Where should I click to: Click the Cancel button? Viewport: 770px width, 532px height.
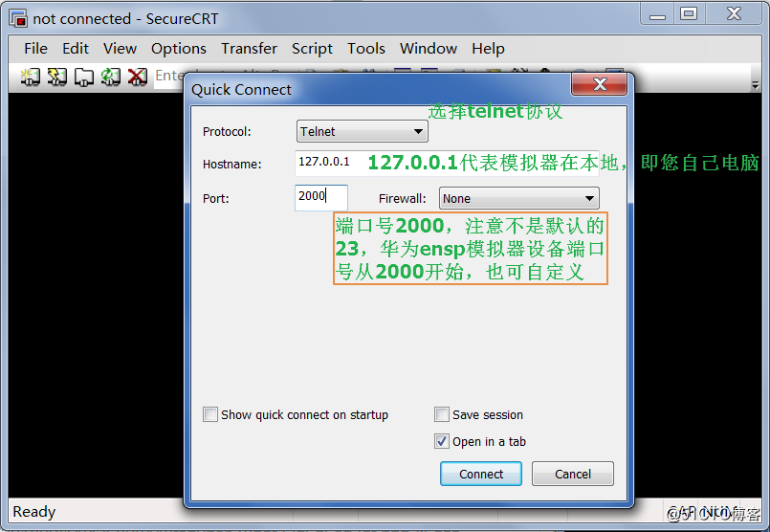[x=573, y=474]
